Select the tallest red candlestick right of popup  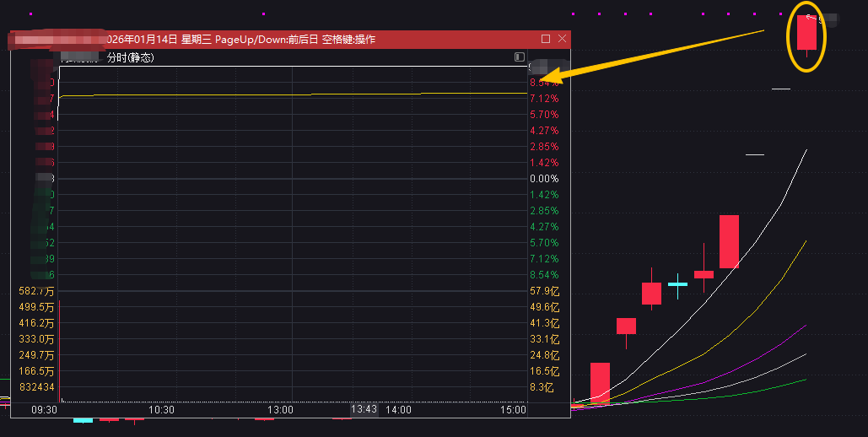729,241
